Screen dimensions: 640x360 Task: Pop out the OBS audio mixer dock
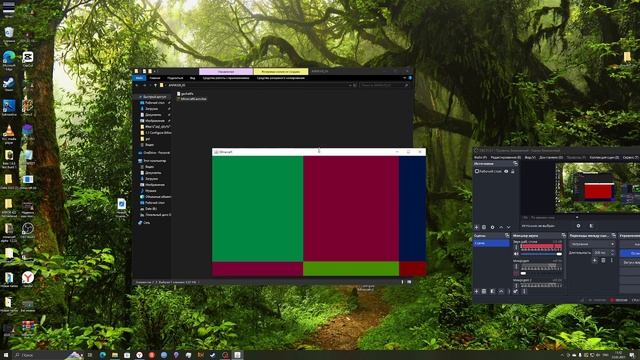point(564,236)
